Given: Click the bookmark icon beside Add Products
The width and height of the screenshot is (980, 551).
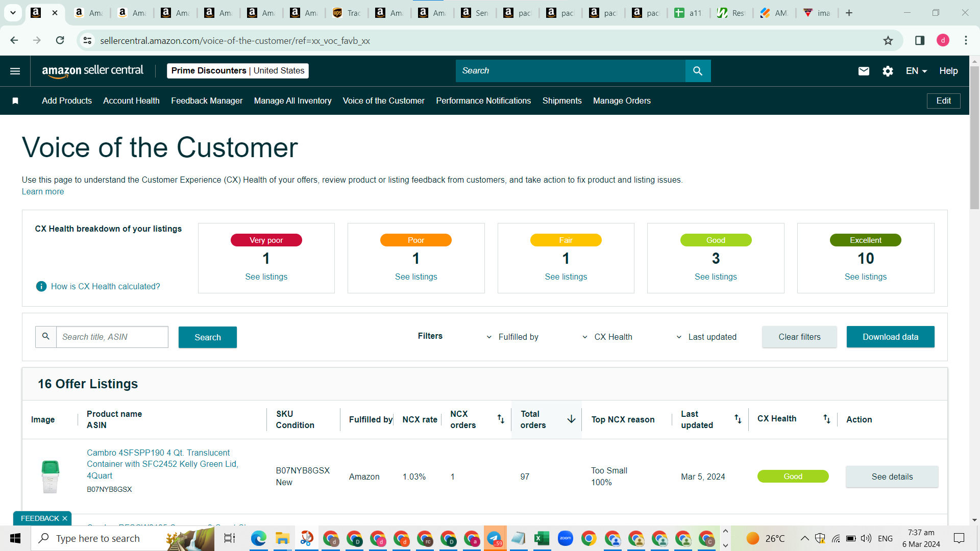Looking at the screenshot, I should pos(15,101).
